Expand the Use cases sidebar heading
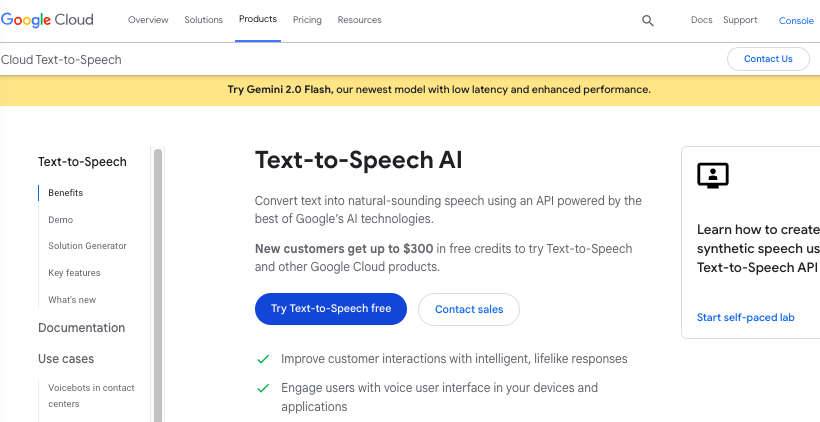 [66, 359]
